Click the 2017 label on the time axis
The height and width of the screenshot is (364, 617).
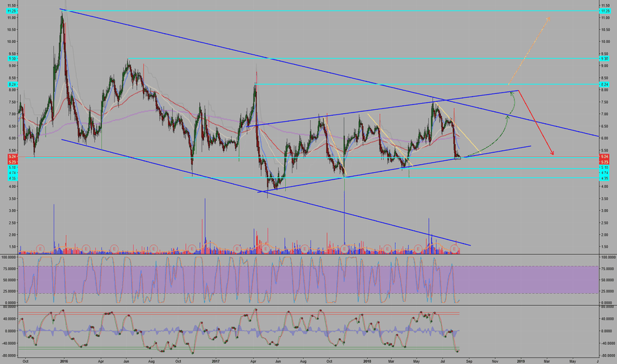216,361
